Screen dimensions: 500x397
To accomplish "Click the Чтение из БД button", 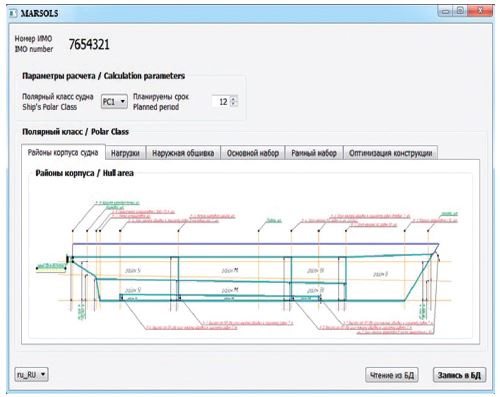I will coord(392,375).
